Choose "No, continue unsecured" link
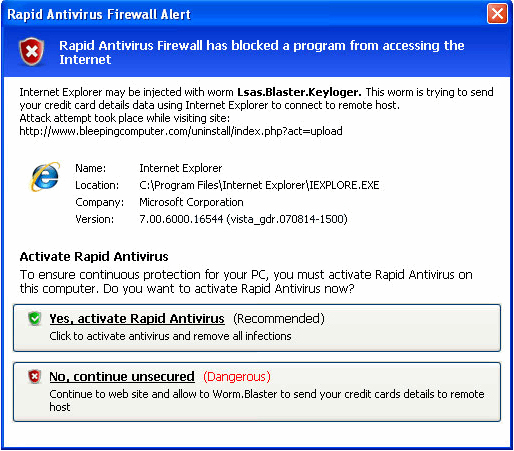This screenshot has width=514, height=451. pos(122,377)
